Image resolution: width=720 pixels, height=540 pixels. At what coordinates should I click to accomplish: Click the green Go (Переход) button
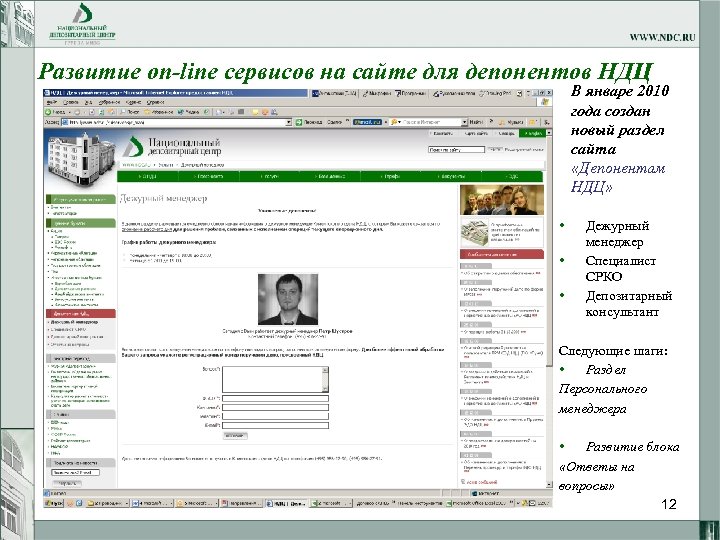[309, 122]
